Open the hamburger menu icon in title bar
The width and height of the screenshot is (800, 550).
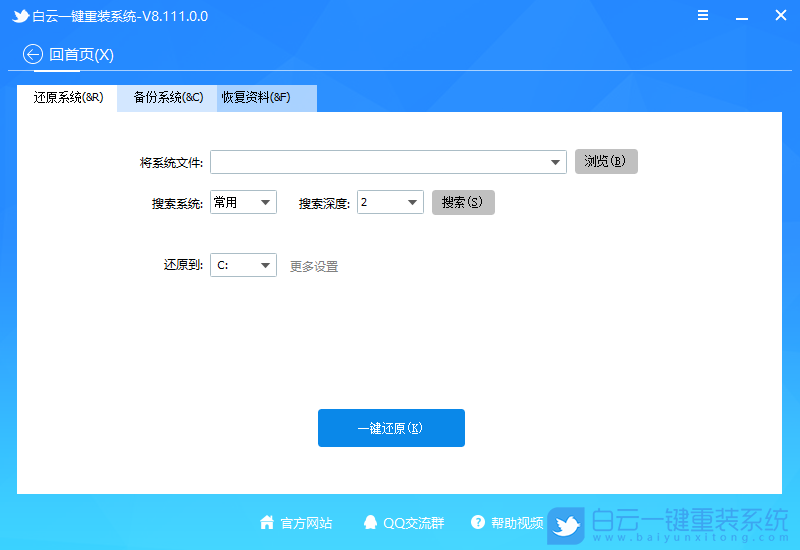[703, 15]
